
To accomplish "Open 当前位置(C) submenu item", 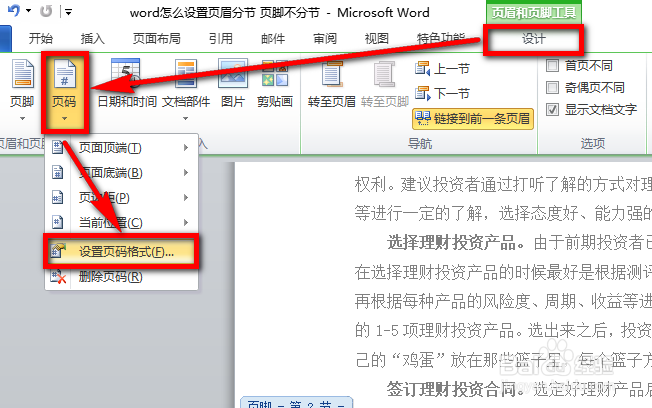I will point(121,223).
